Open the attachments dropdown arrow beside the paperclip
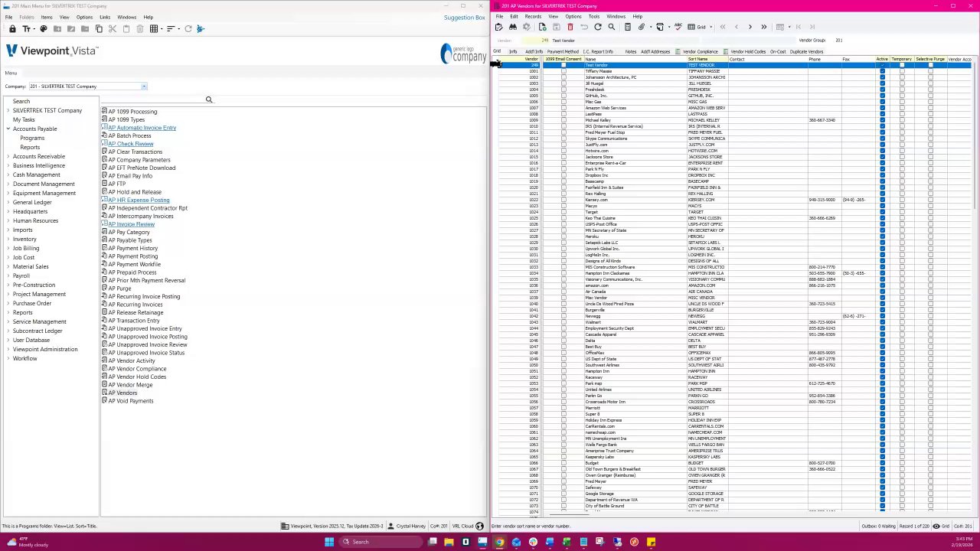 [650, 27]
